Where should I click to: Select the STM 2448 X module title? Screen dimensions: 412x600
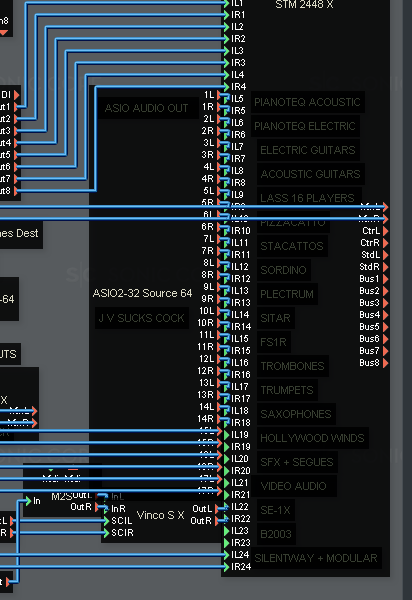[x=304, y=5]
